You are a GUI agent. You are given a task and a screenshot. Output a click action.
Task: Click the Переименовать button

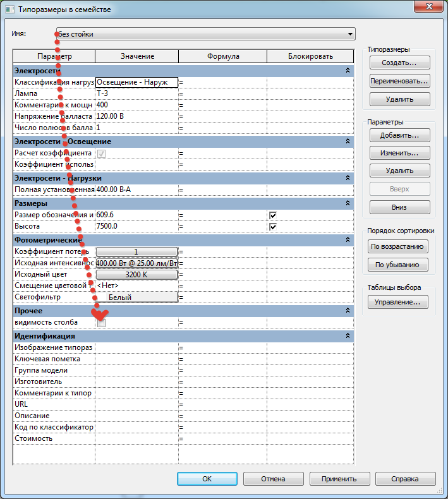click(x=399, y=81)
